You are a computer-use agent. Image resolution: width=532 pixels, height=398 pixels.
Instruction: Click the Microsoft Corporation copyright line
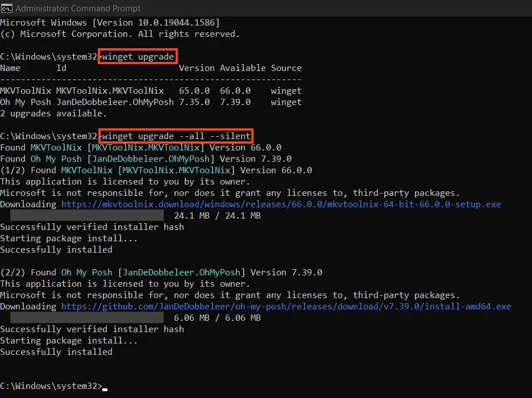[120, 34]
